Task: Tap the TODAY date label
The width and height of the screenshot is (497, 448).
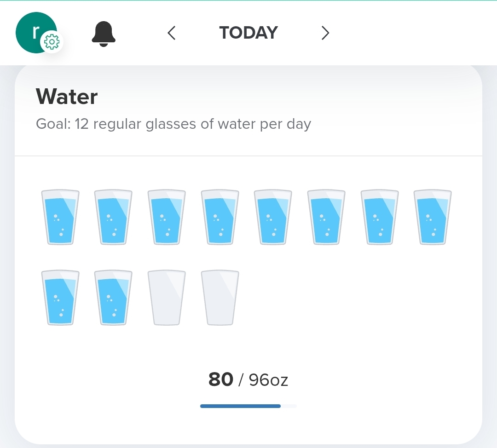Action: click(x=248, y=33)
